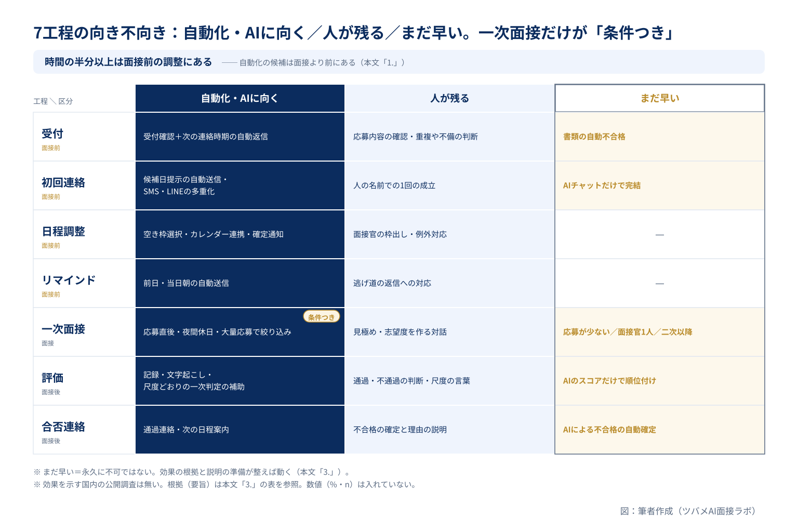Click the cell 不合格の確定と理由の説明
This screenshot has width=798, height=532.
[x=450, y=430]
